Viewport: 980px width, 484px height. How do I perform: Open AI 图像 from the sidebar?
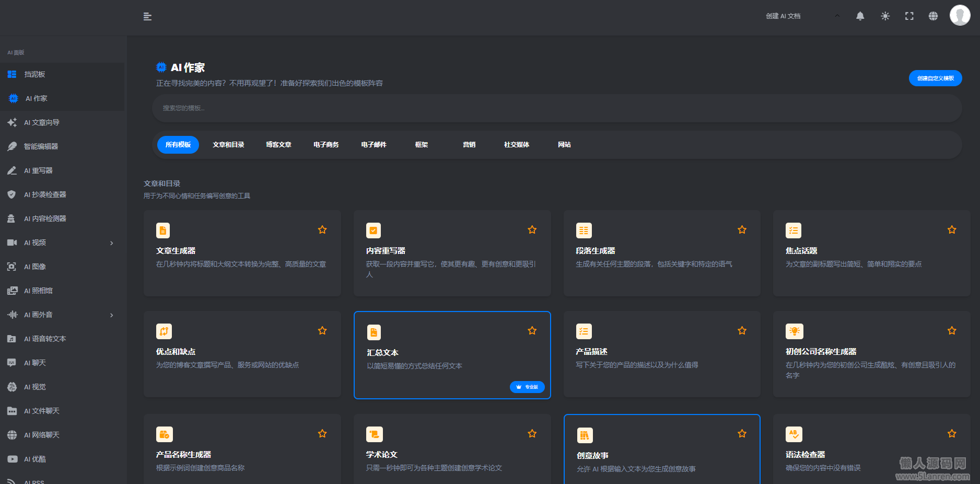click(x=35, y=267)
